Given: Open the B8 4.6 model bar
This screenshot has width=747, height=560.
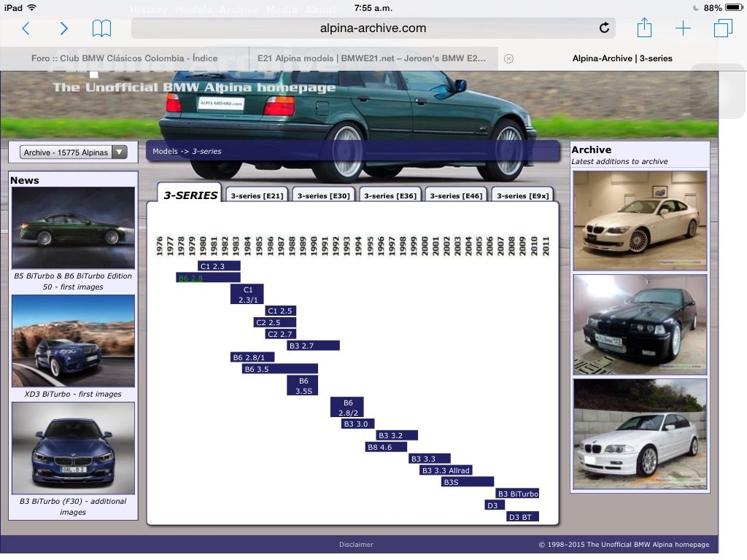Looking at the screenshot, I should coord(385,447).
